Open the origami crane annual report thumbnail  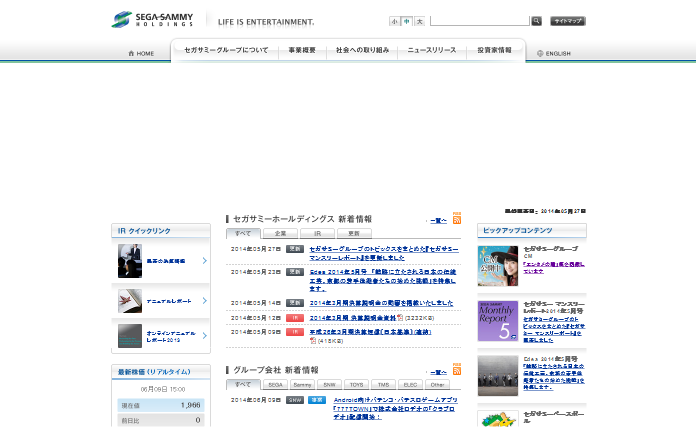(130, 301)
